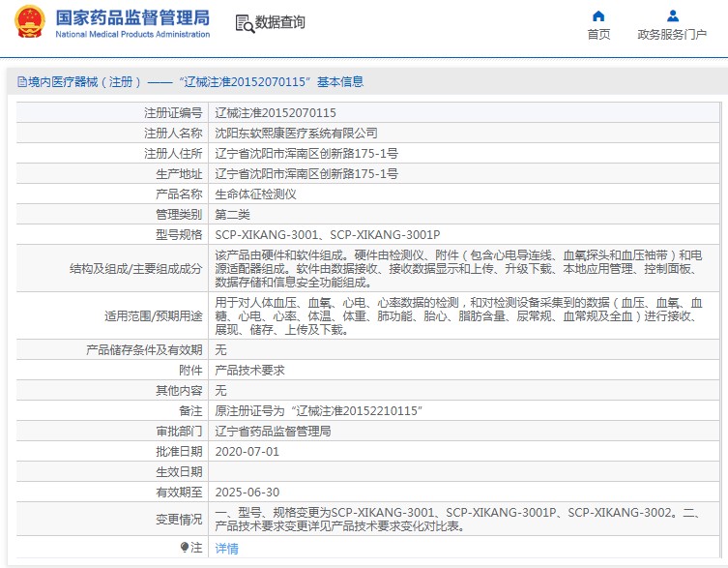The image size is (728, 568).
Task: Select 第二类 management category value
Action: (x=233, y=215)
